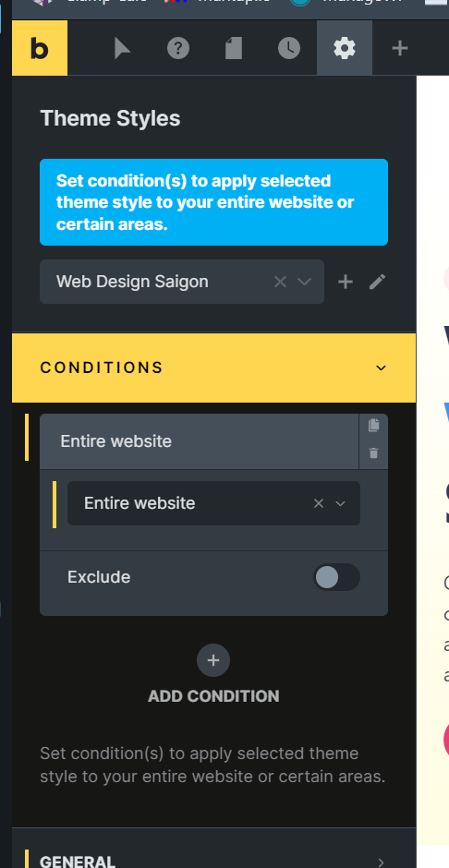Viewport: 449px width, 868px height.
Task: Create a new theme style with the plus icon
Action: coord(346,282)
